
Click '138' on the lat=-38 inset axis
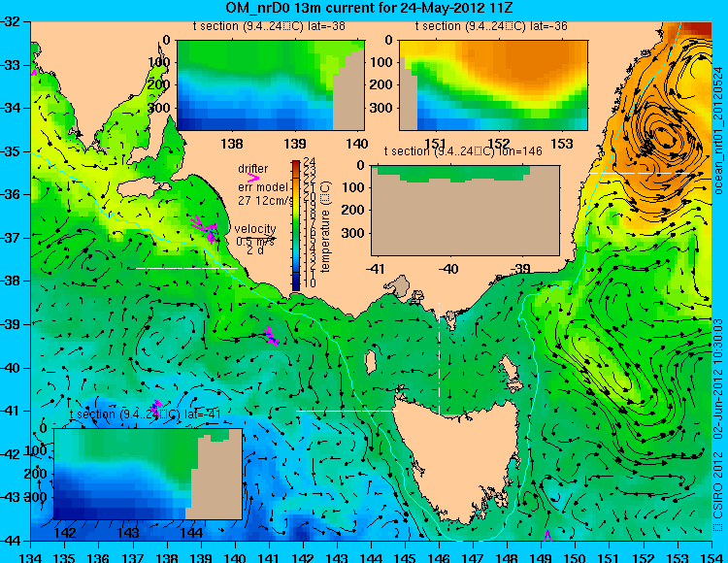point(232,144)
